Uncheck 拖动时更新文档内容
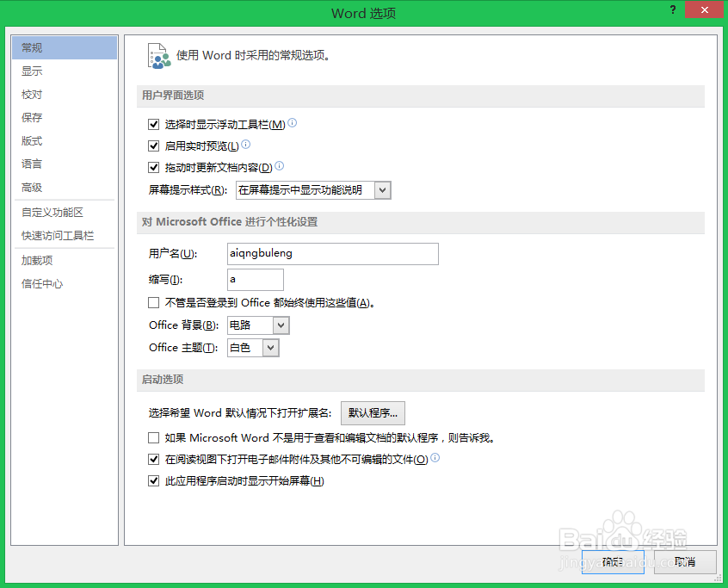The image size is (728, 588). 154,167
